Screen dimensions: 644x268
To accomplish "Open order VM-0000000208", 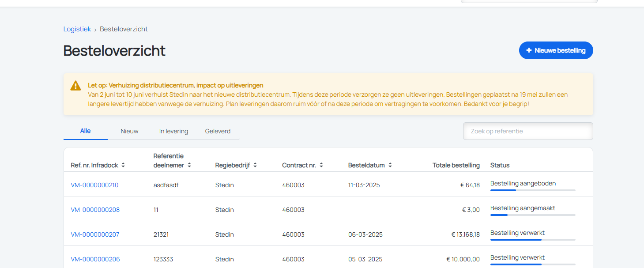I will (x=95, y=210).
